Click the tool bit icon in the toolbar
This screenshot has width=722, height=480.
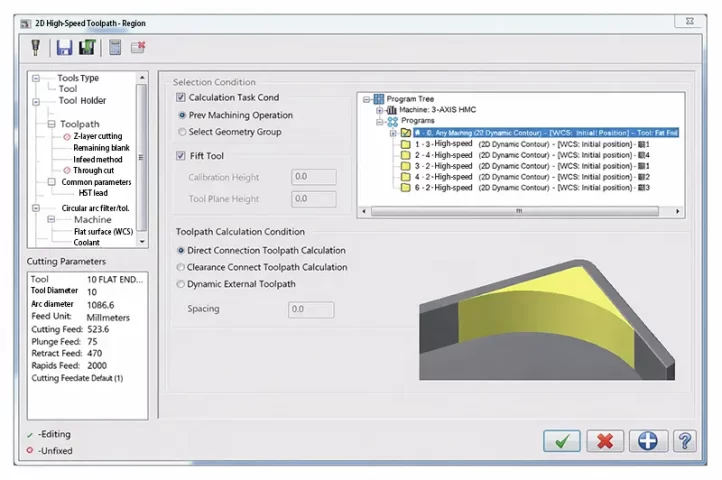pos(35,47)
